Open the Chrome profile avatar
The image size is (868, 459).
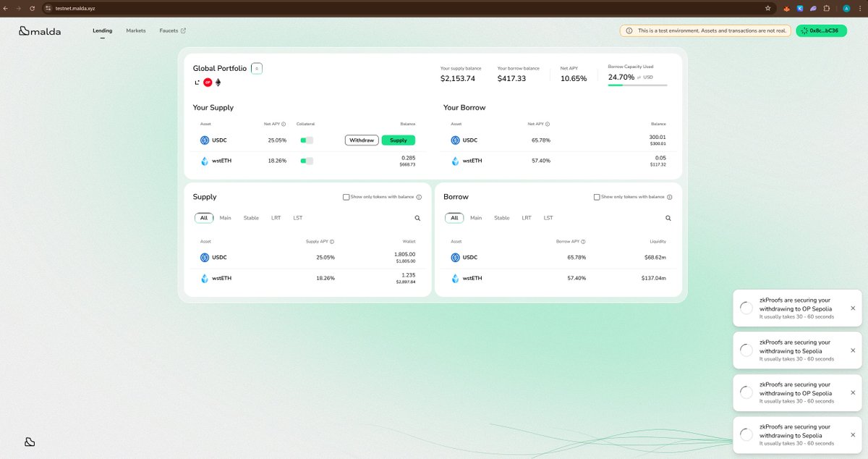(x=847, y=8)
